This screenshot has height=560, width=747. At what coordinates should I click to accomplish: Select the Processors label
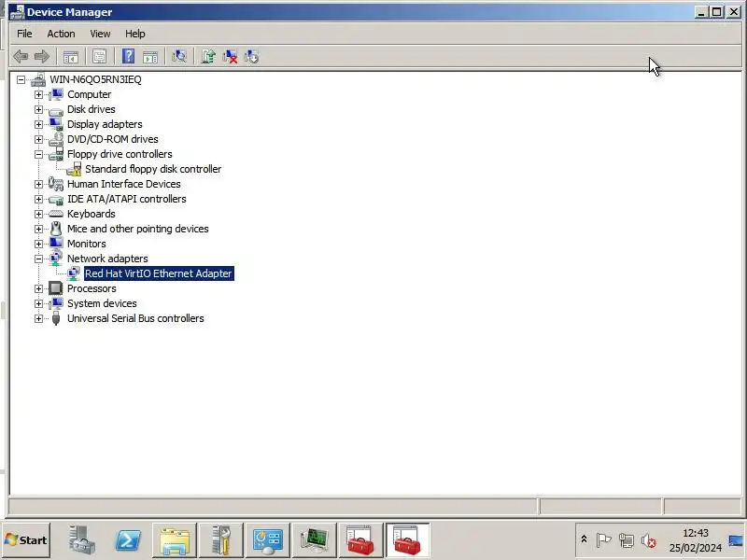92,288
